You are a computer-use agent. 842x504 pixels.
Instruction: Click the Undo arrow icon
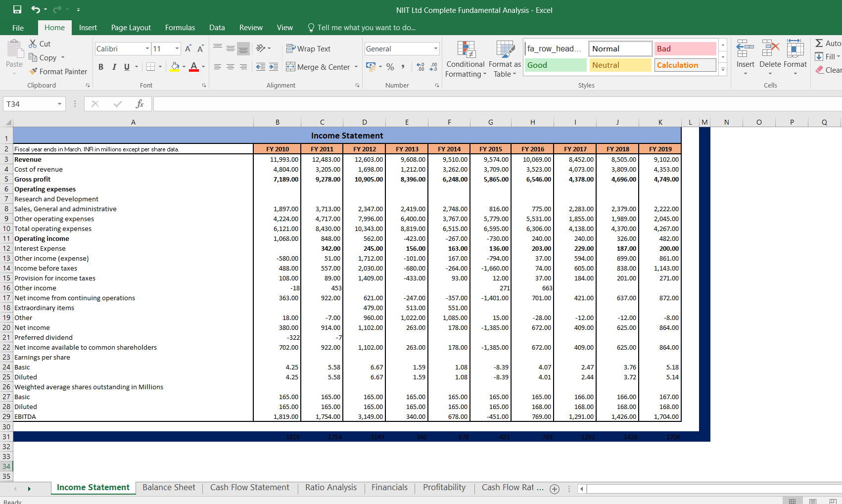[35, 9]
